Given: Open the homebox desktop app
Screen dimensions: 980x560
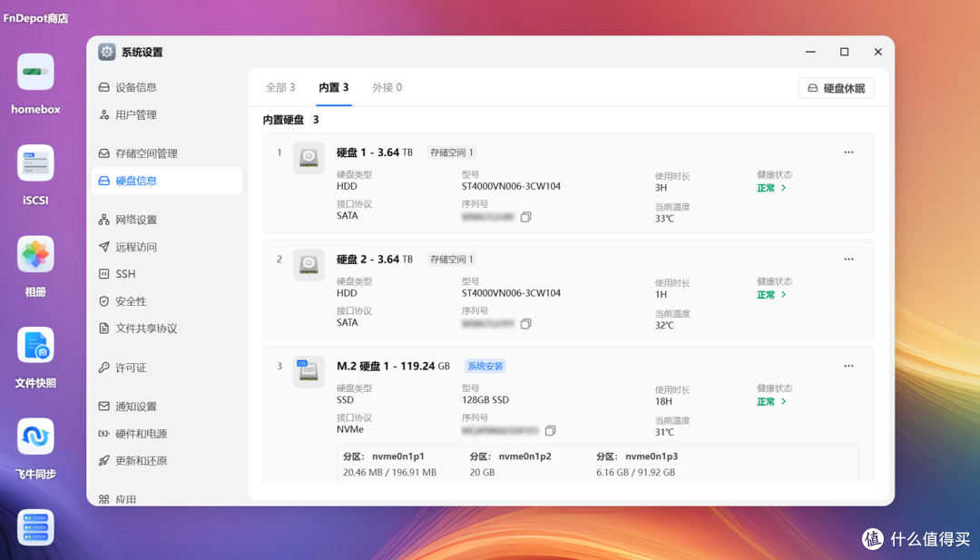Looking at the screenshot, I should [35, 72].
